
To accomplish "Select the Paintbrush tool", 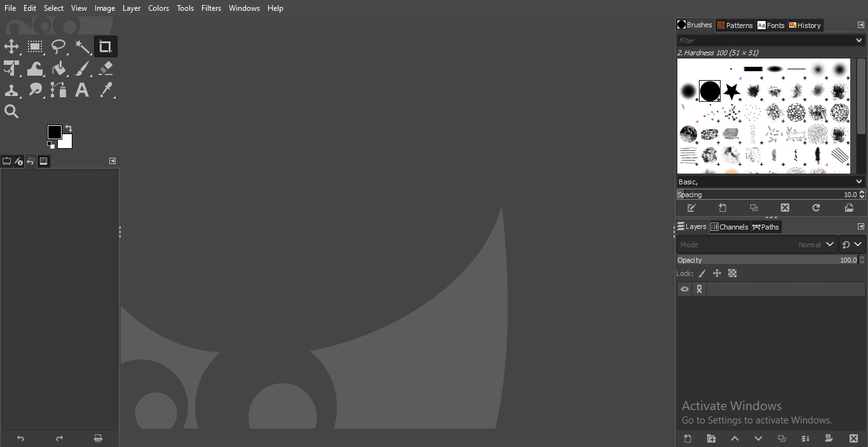I will tap(82, 68).
